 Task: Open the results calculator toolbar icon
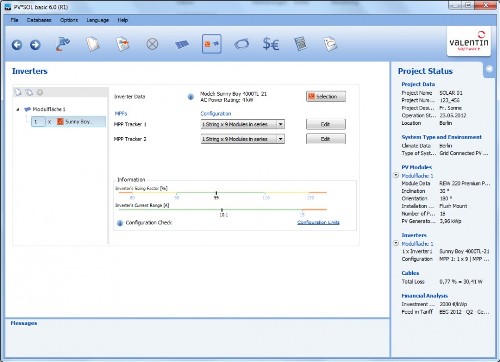click(300, 44)
